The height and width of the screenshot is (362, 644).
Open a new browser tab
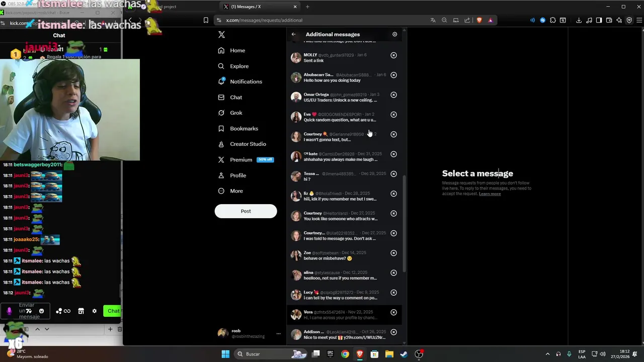click(x=307, y=7)
